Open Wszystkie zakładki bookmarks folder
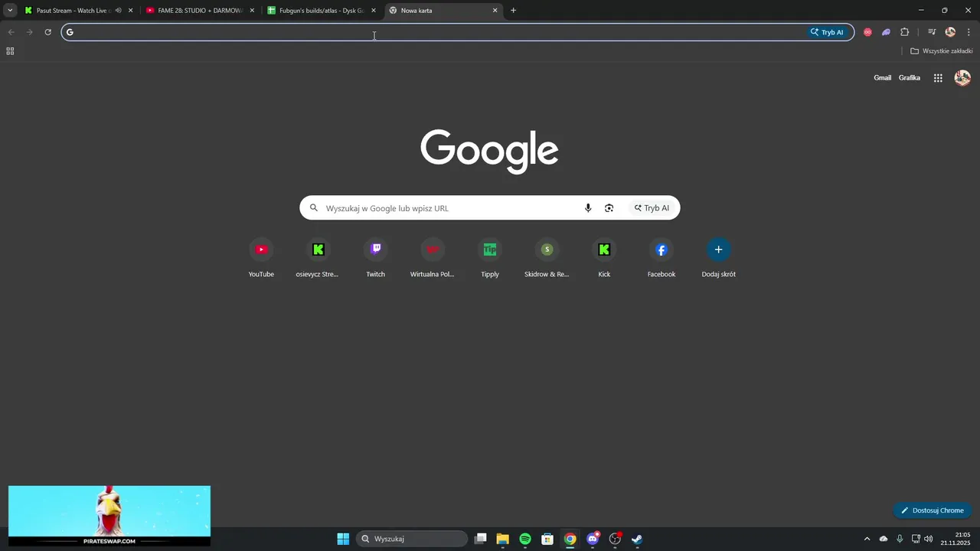The height and width of the screenshot is (551, 980). click(x=941, y=51)
